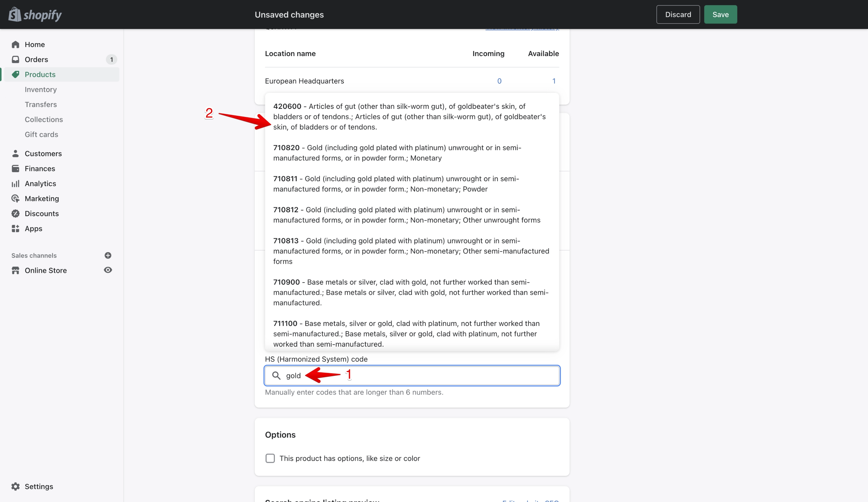Click the Finances icon
The width and height of the screenshot is (868, 502).
tap(15, 169)
